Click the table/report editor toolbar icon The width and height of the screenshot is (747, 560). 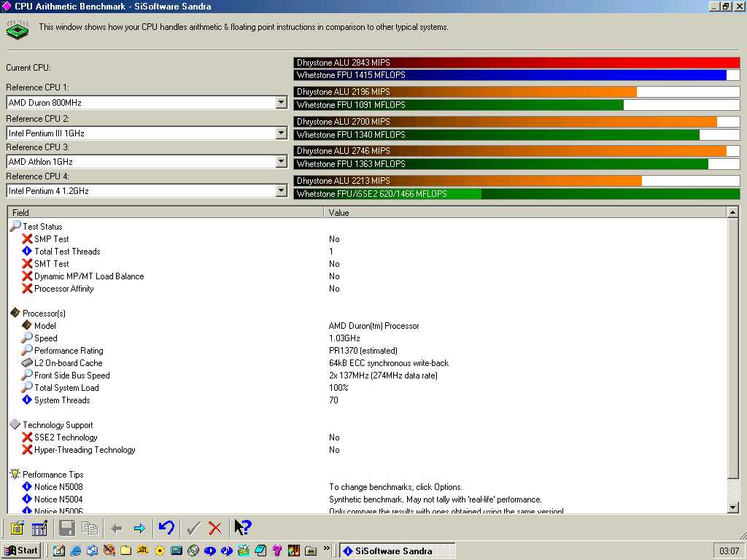(39, 528)
